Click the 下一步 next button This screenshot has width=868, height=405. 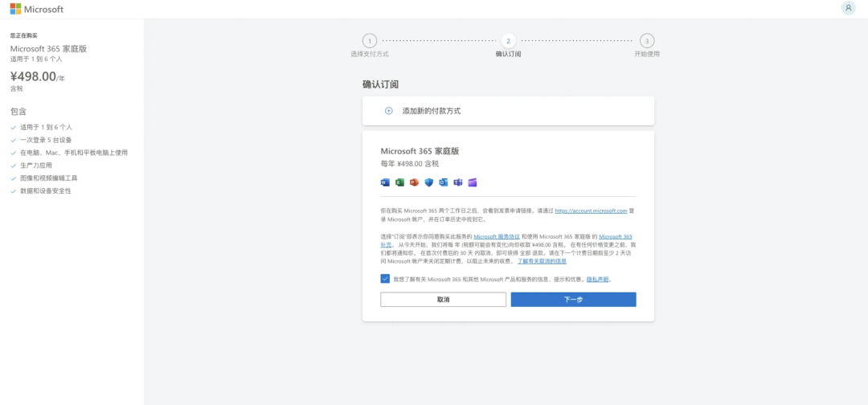tap(574, 299)
